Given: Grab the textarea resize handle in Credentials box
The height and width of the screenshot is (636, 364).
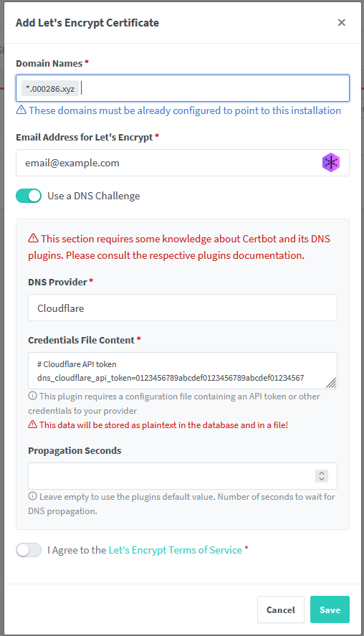Looking at the screenshot, I should (331, 383).
